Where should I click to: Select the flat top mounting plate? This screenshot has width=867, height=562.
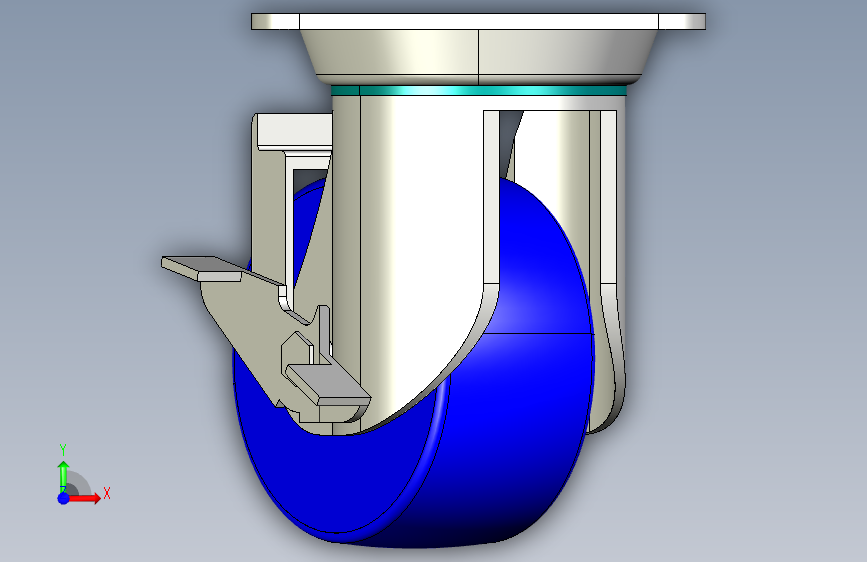[478, 21]
